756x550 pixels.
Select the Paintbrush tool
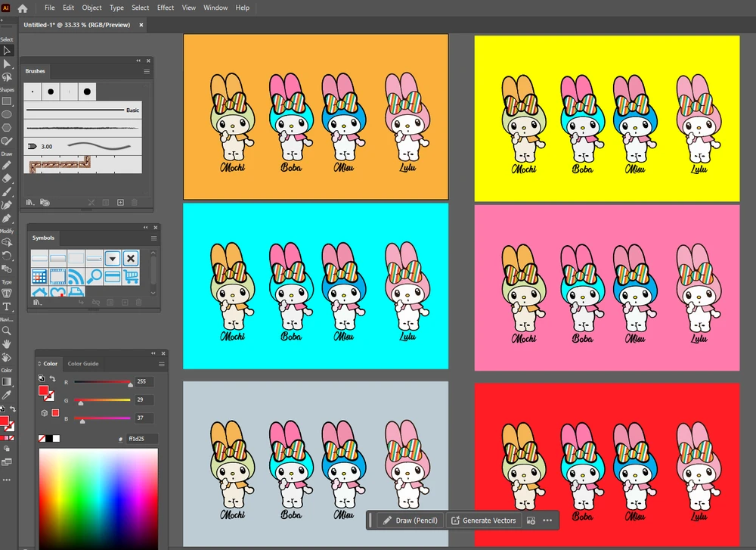[x=7, y=192]
